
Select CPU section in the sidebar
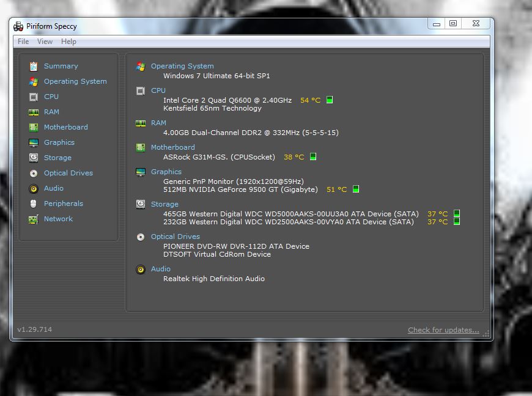pos(51,97)
